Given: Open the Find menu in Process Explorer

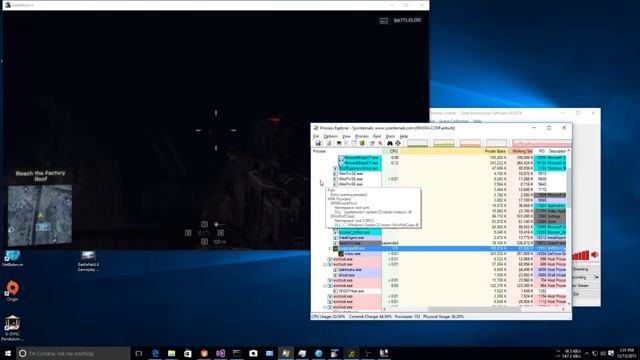Looking at the screenshot, I should pyautogui.click(x=377, y=136).
